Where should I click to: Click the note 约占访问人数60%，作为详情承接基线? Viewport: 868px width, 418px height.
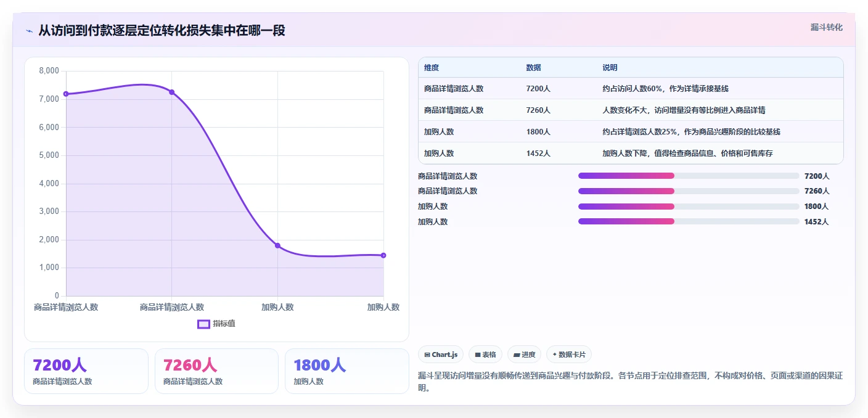pyautogui.click(x=665, y=89)
